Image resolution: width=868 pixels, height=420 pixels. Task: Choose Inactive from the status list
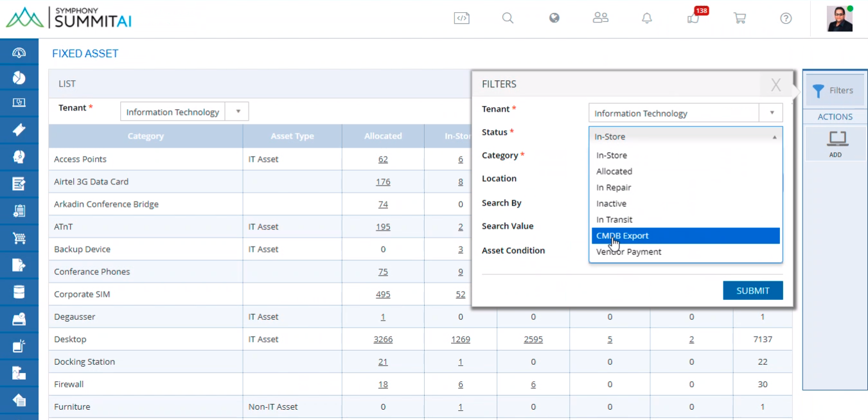[686, 204]
